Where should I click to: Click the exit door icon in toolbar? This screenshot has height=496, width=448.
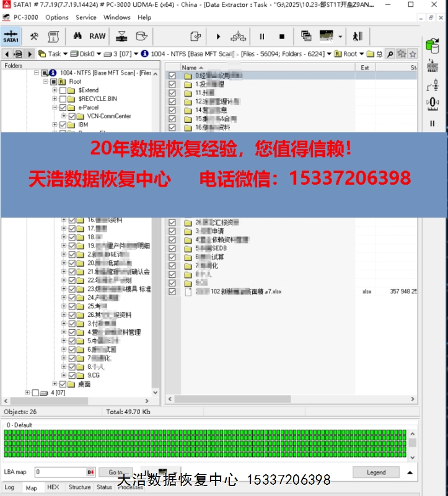pyautogui.click(x=358, y=37)
